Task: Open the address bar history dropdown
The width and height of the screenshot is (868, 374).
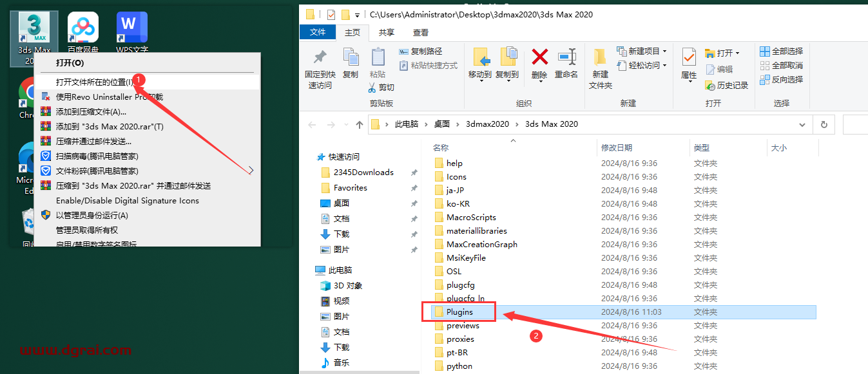Action: click(802, 124)
